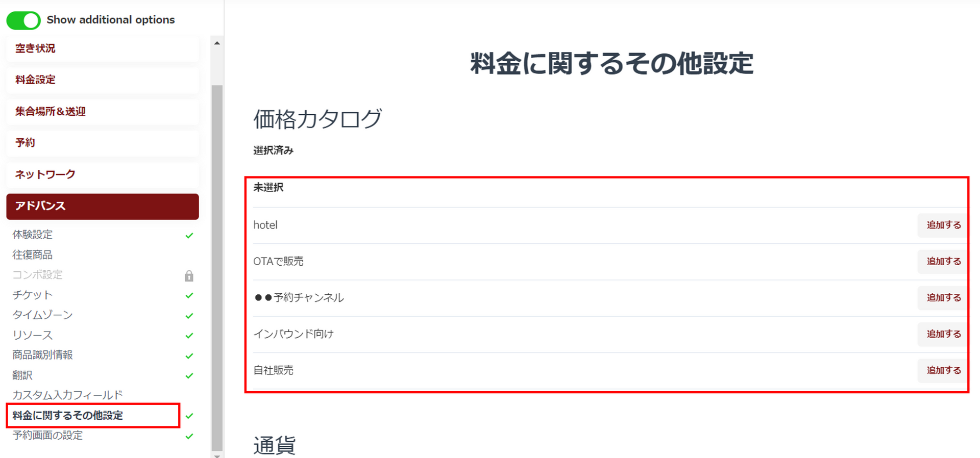Toggle the Show additional options switch

click(x=23, y=20)
